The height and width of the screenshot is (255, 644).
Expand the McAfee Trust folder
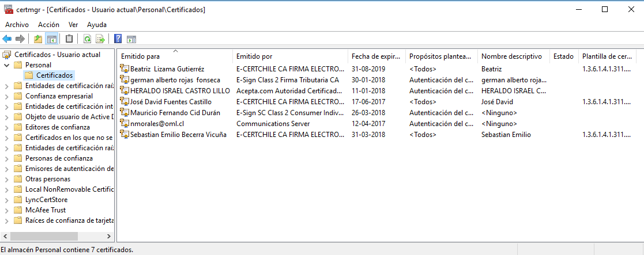[x=6, y=210]
